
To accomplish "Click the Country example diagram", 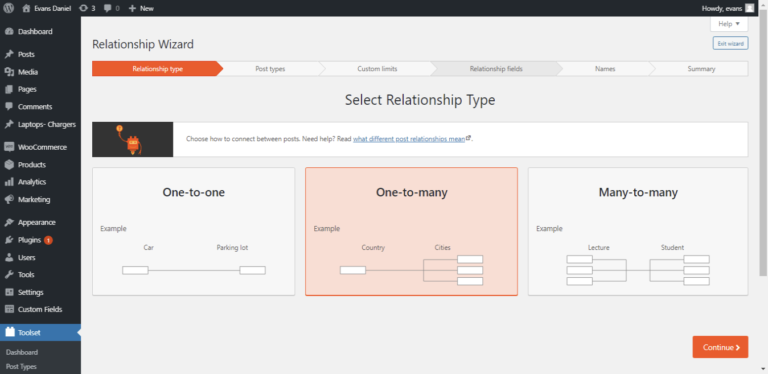I will tap(411, 270).
